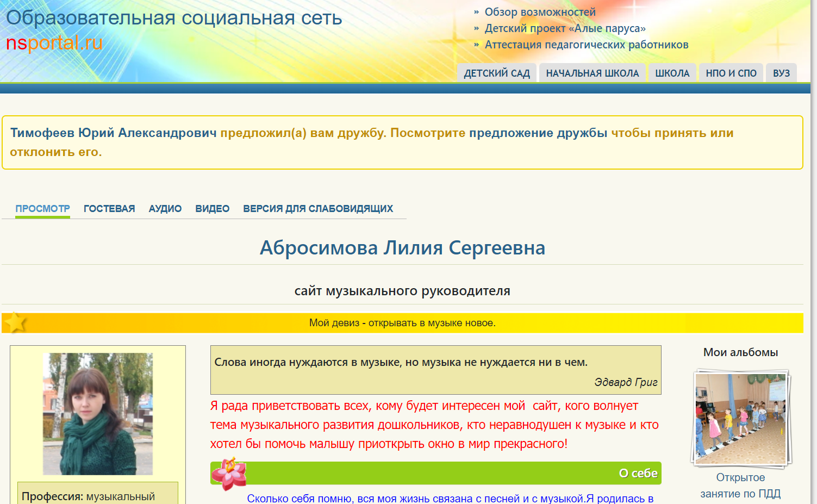Screen dimensions: 817x504
Task: Click the Профессия: музыкальный text
Action: pos(88,496)
